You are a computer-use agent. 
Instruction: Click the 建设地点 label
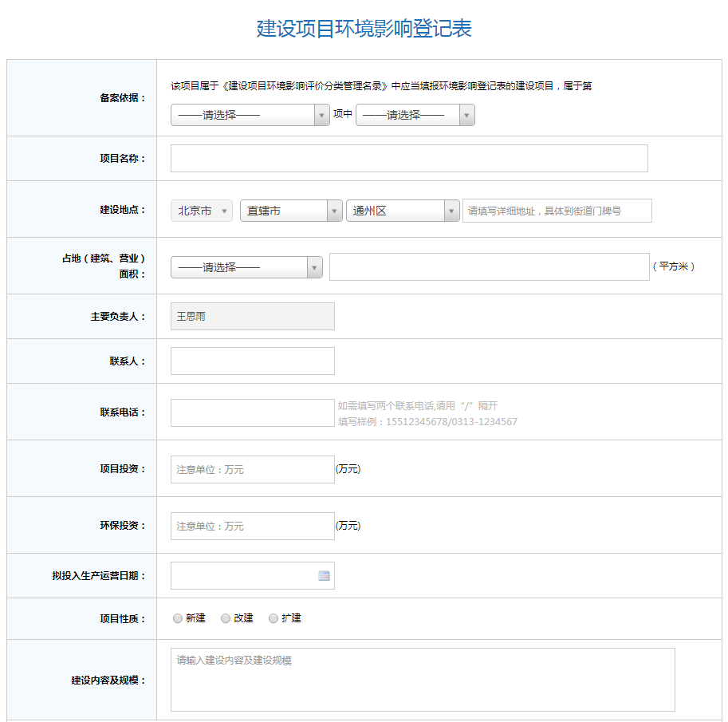(123, 210)
